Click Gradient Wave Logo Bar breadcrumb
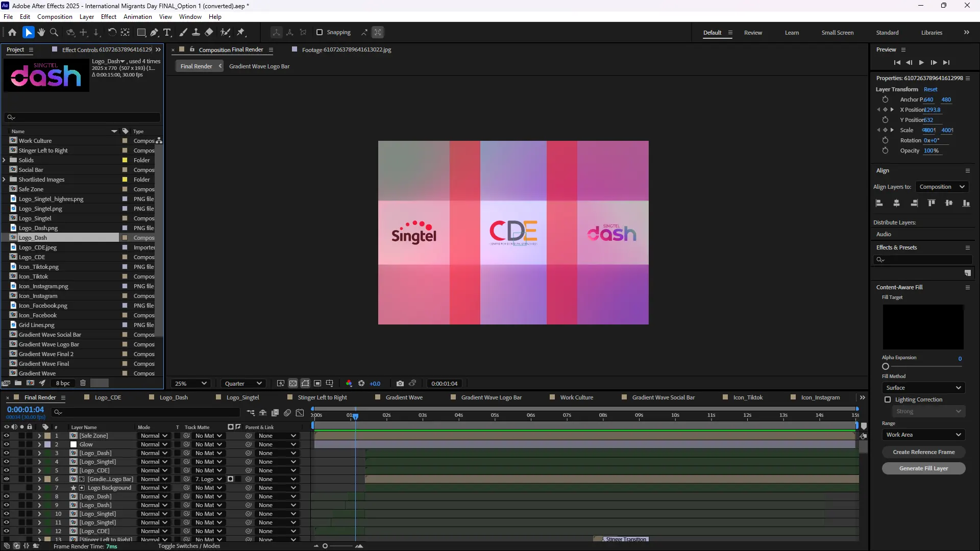The image size is (980, 551). 259,66
